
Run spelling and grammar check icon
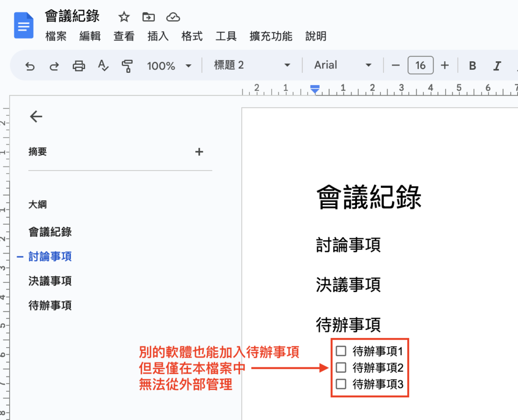point(103,65)
